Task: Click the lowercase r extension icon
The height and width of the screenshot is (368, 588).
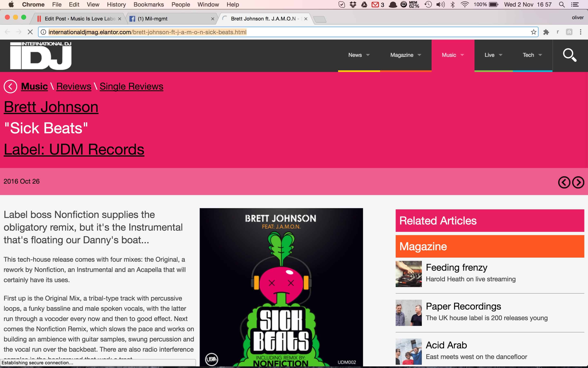Action: click(558, 32)
